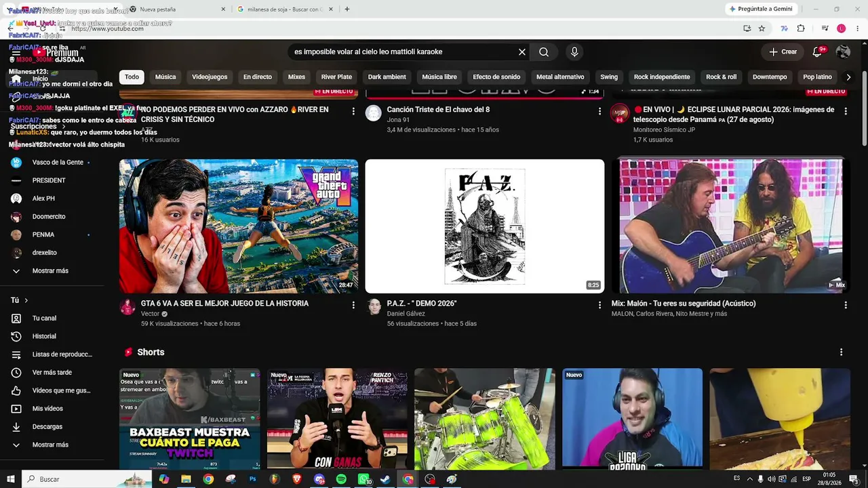Start voice search with the microphone
The width and height of the screenshot is (868, 488).
pyautogui.click(x=574, y=52)
